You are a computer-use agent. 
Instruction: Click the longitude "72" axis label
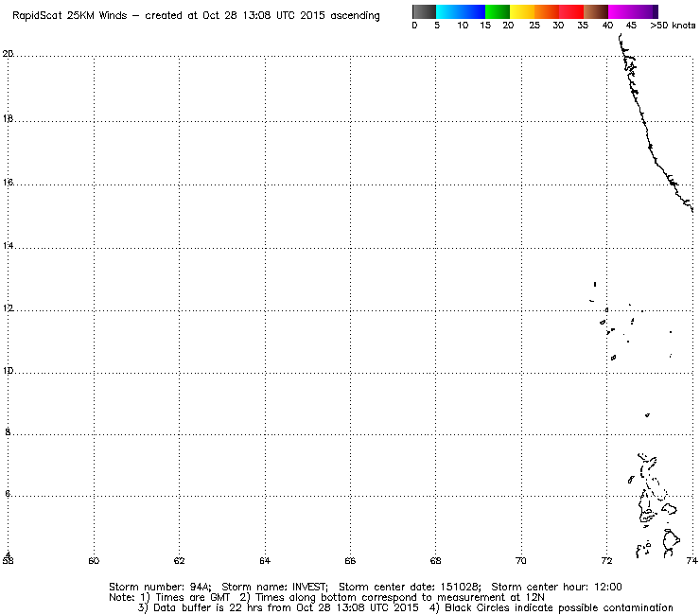[x=606, y=560]
